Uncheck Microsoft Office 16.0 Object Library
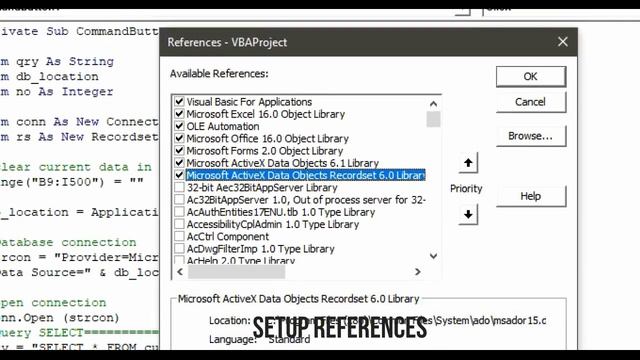This screenshot has height=360, width=640. [179, 138]
